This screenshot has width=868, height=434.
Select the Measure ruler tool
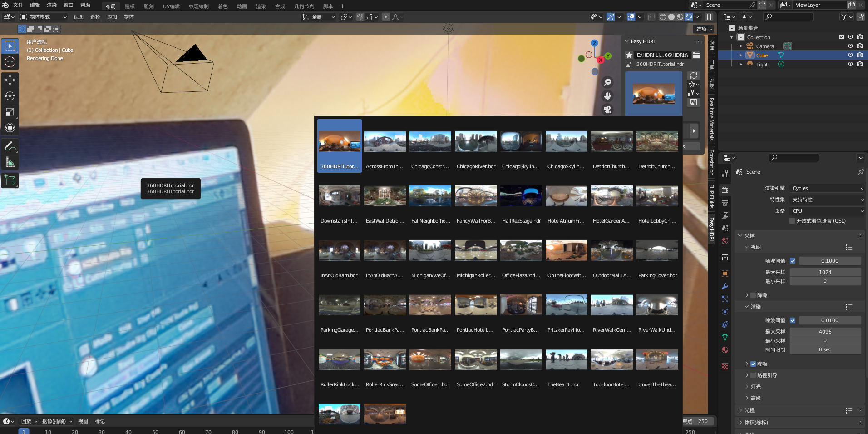pyautogui.click(x=10, y=162)
